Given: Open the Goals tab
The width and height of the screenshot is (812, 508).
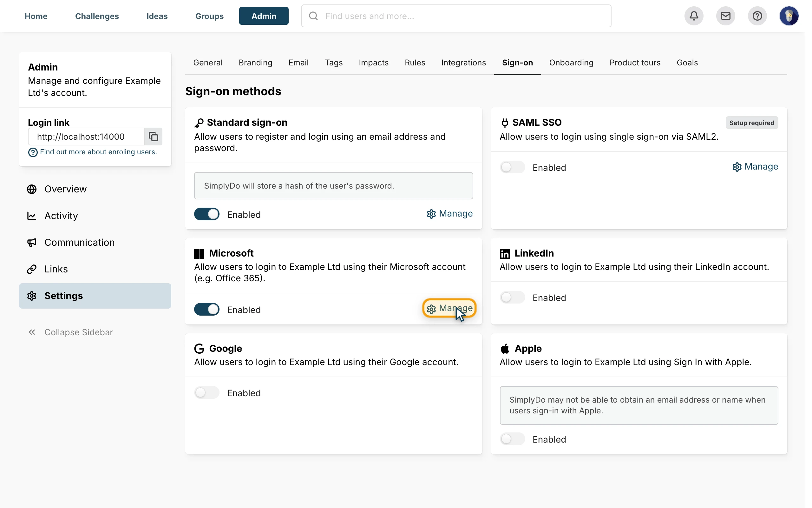Looking at the screenshot, I should point(687,63).
